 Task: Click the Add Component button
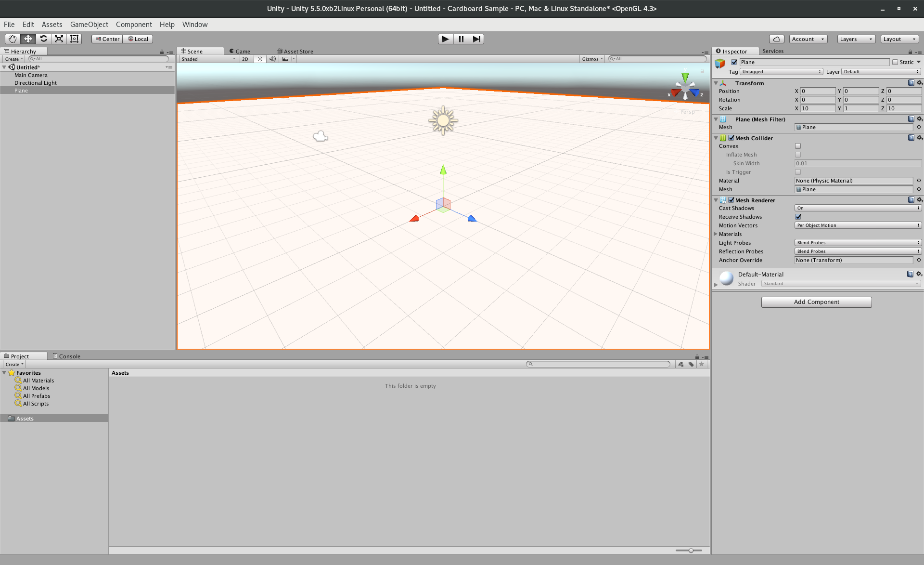[816, 302]
